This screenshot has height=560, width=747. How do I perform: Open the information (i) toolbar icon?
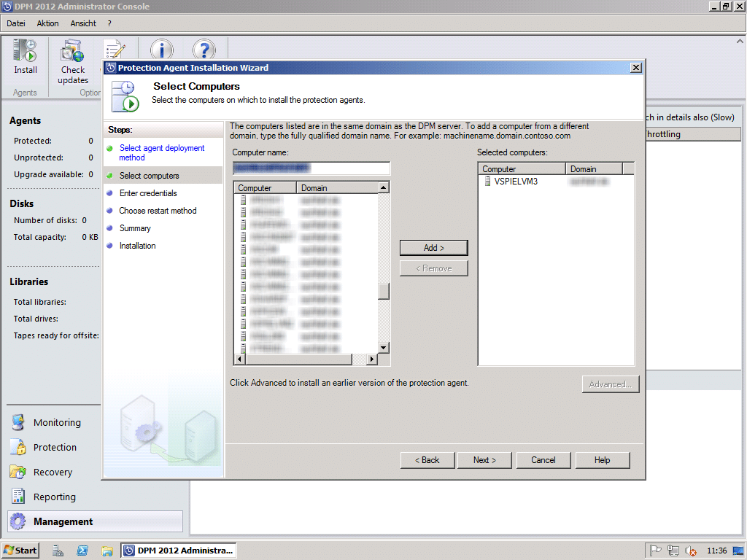point(161,50)
